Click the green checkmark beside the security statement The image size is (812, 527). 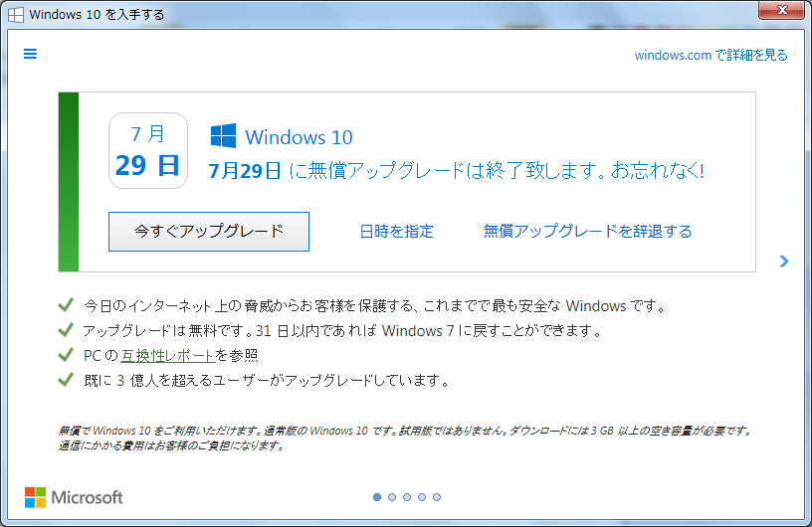[66, 305]
